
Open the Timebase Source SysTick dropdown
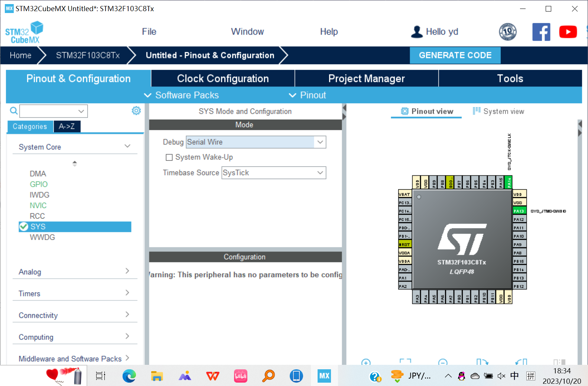pos(274,173)
